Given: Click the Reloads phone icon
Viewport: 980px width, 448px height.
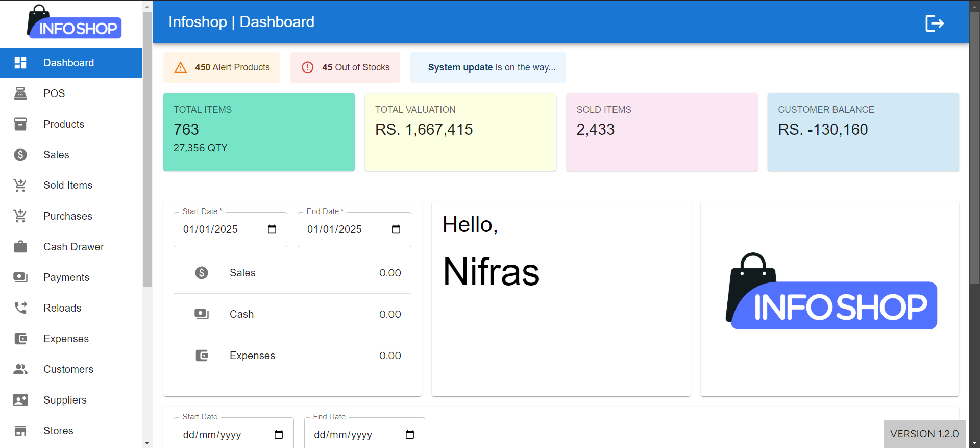Looking at the screenshot, I should point(20,308).
